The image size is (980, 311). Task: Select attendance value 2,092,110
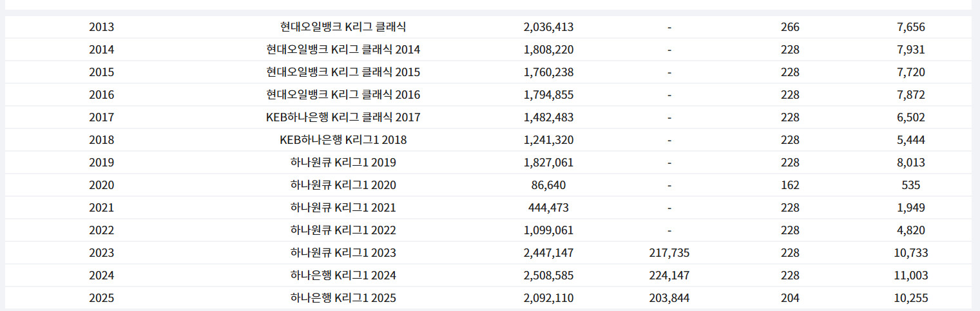(x=548, y=298)
